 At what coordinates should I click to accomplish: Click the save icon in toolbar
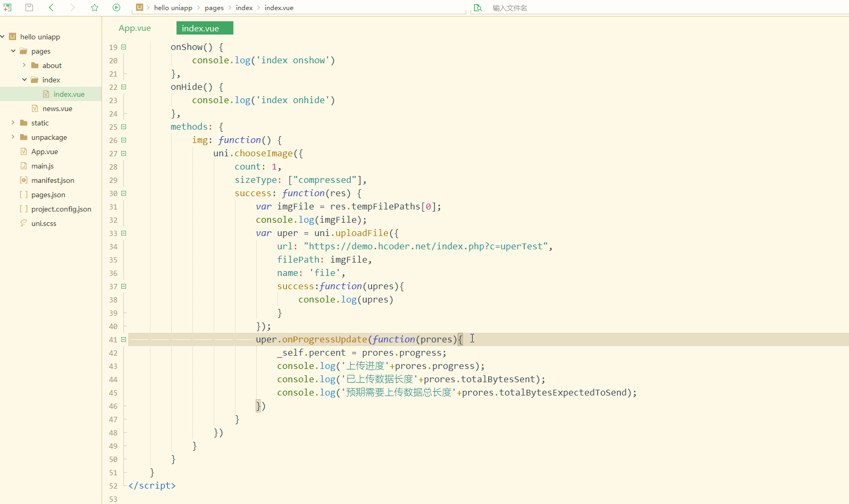pyautogui.click(x=29, y=7)
